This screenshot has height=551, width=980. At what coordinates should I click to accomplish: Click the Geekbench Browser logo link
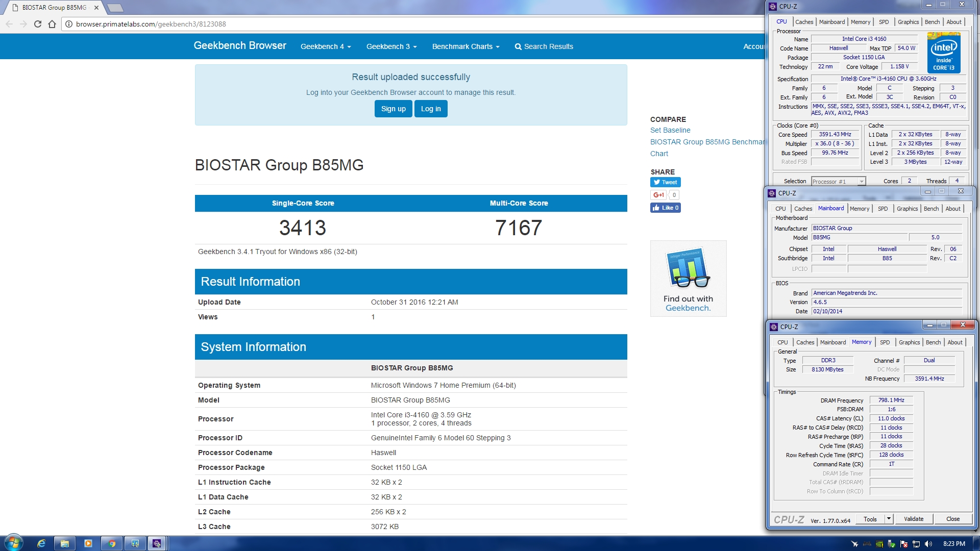pyautogui.click(x=240, y=45)
